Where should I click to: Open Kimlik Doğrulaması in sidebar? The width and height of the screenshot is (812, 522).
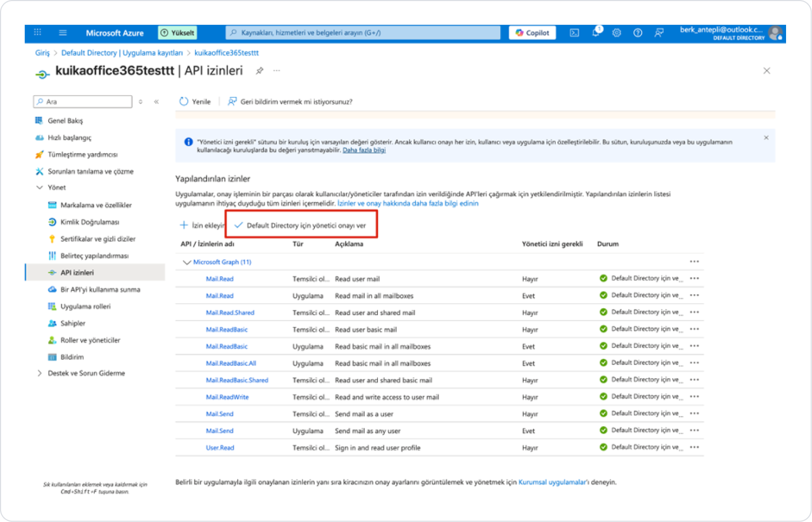coord(89,222)
